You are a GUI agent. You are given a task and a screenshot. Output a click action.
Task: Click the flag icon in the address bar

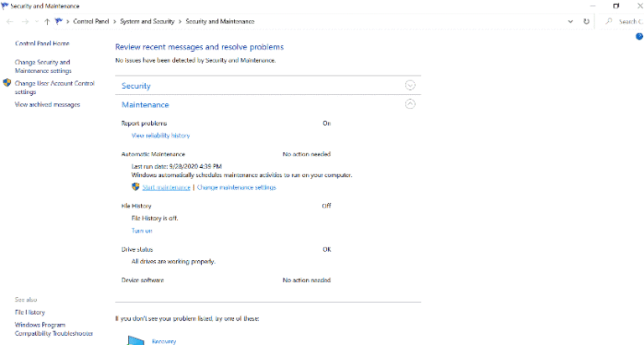click(x=60, y=21)
